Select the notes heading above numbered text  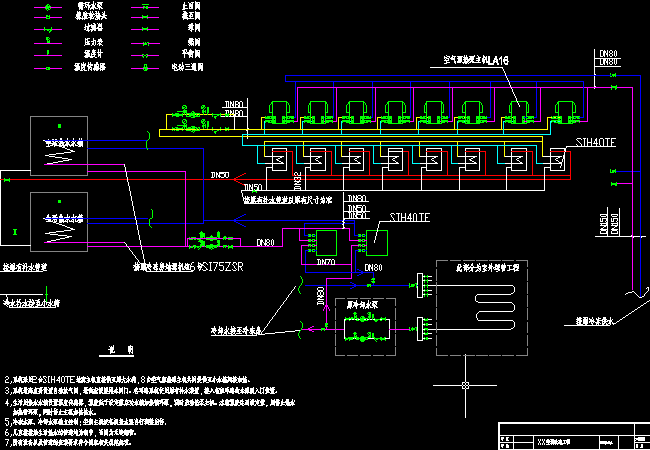point(122,351)
